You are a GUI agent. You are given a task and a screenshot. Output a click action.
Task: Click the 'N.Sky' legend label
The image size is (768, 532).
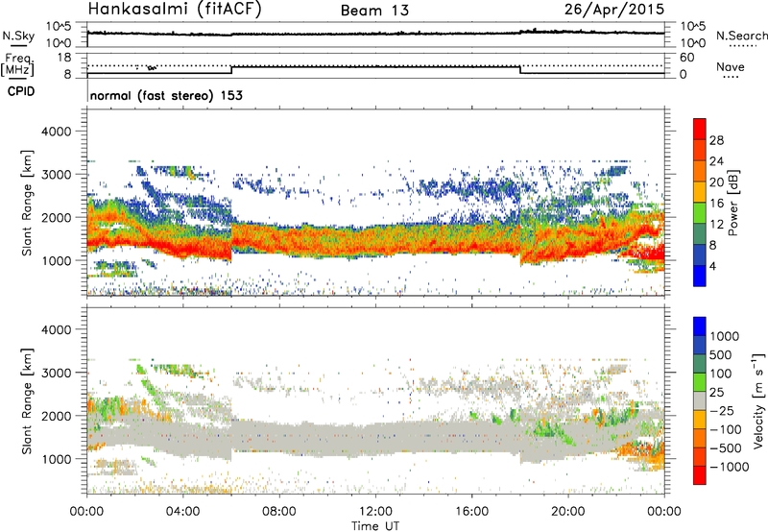[18, 36]
